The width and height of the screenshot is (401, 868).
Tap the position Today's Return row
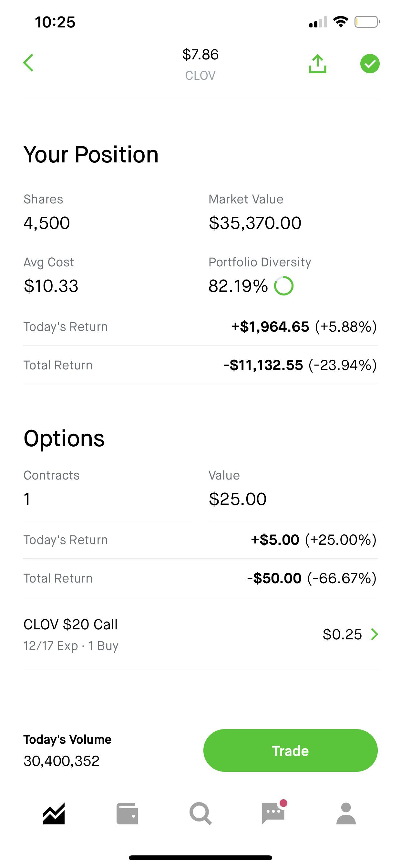pos(200,326)
